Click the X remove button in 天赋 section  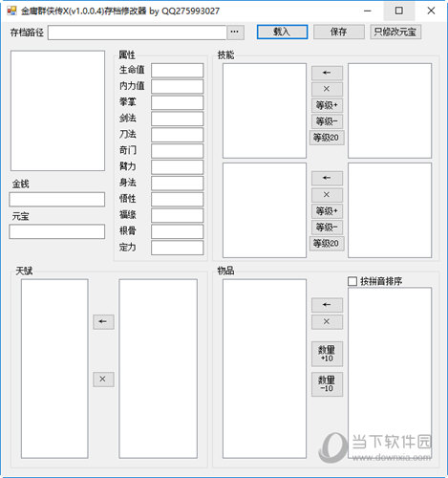[103, 380]
